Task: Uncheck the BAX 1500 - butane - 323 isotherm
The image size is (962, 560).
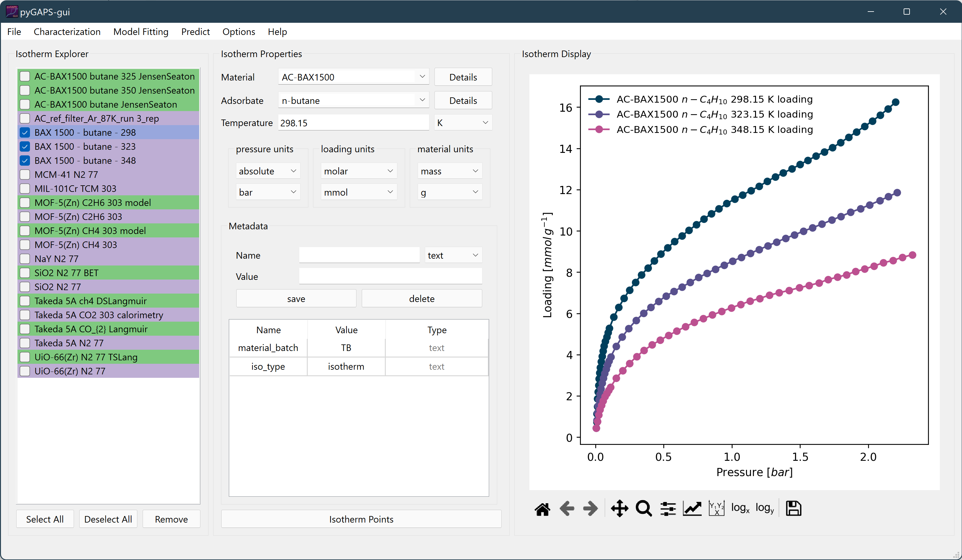Action: [x=25, y=147]
